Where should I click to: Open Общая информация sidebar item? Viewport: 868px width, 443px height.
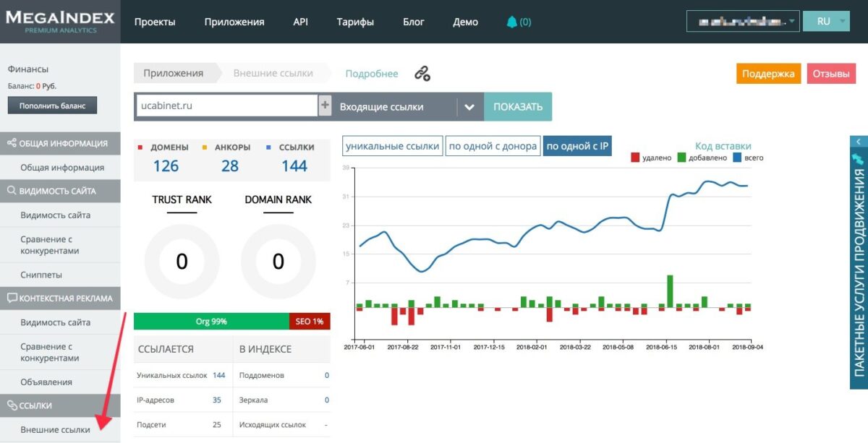point(62,168)
